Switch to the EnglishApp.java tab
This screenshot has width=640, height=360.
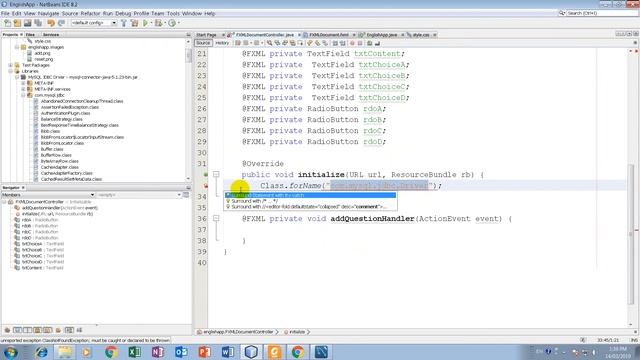pos(382,35)
